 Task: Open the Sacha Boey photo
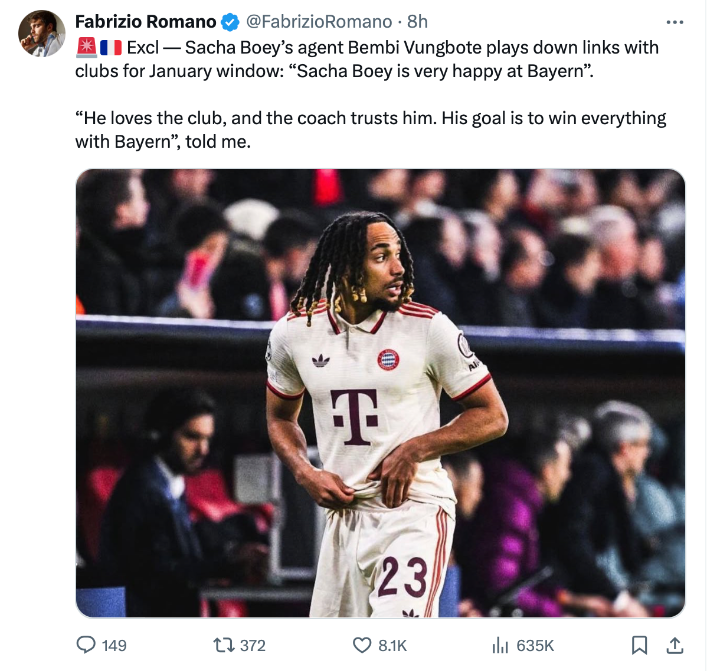[x=381, y=393]
